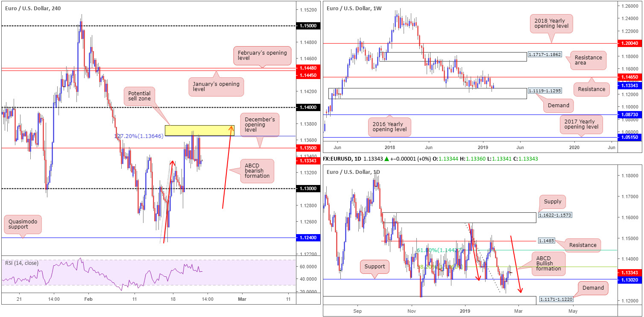Click the 1.1119-1.1295 zone label

545,91
